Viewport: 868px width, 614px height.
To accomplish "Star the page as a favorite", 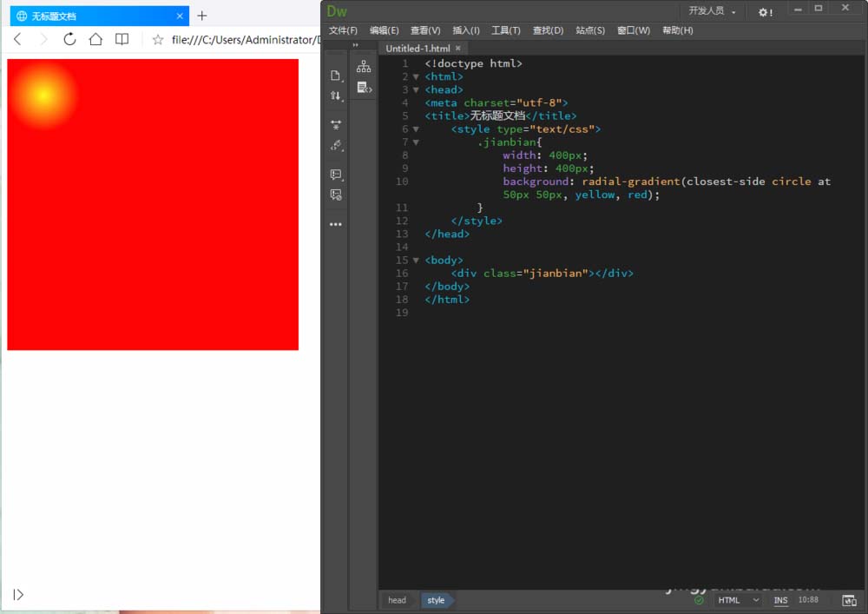I will click(157, 39).
